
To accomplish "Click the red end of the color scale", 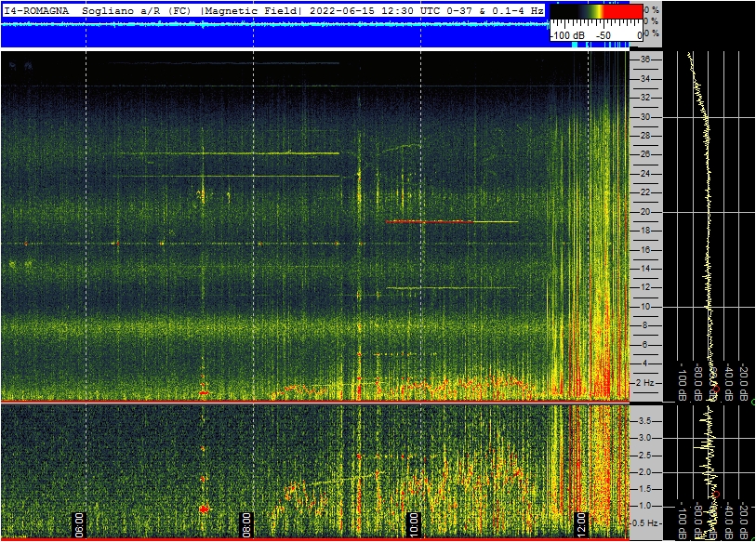I will (630, 12).
